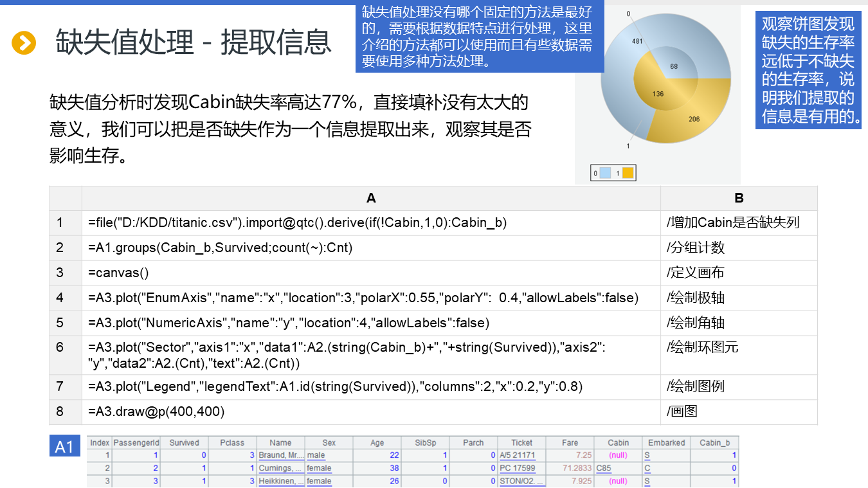This screenshot has height=488, width=868.
Task: Click the cell plotting "Legend"
Action: coord(371,386)
